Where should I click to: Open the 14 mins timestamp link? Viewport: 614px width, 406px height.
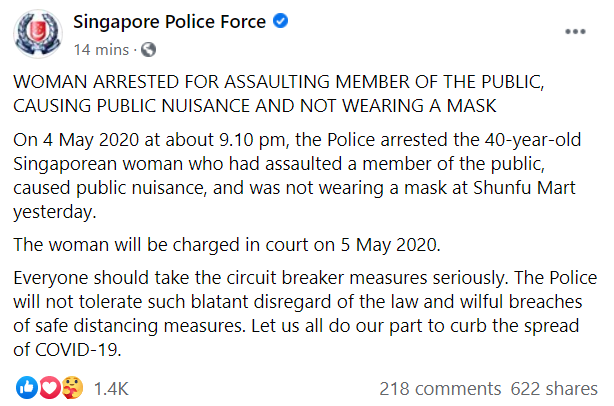101,48
